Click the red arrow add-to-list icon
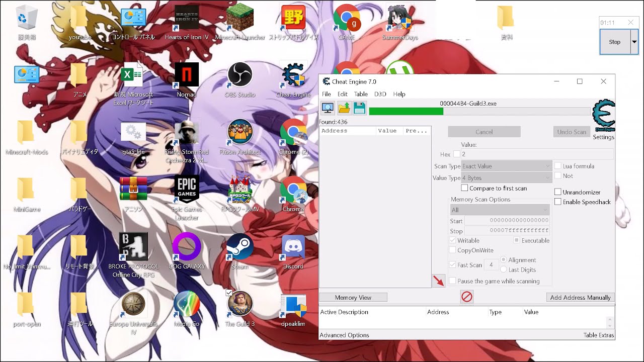Screen dimensions: 644x362 (x=439, y=281)
